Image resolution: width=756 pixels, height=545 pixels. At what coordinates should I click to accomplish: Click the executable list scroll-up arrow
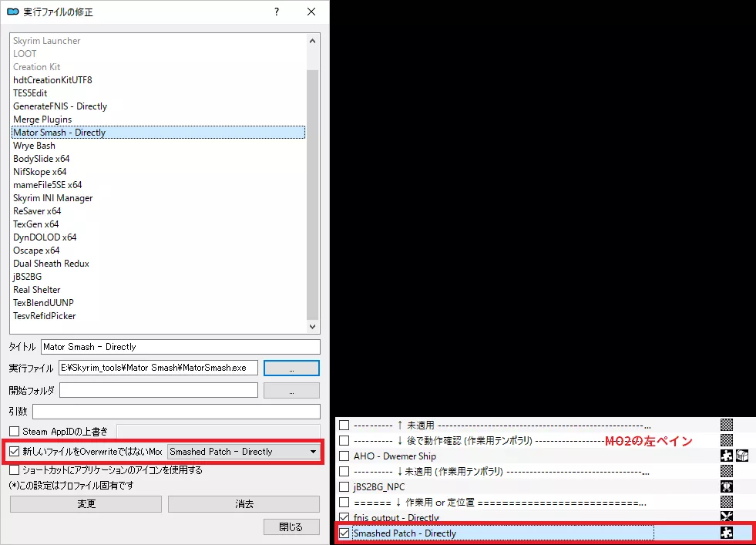[x=312, y=41]
